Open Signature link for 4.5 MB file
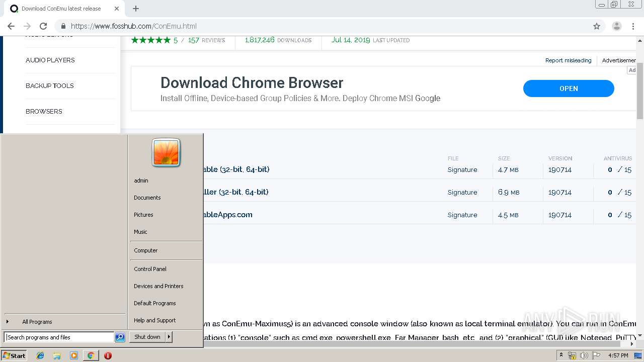The image size is (644, 362). (462, 215)
